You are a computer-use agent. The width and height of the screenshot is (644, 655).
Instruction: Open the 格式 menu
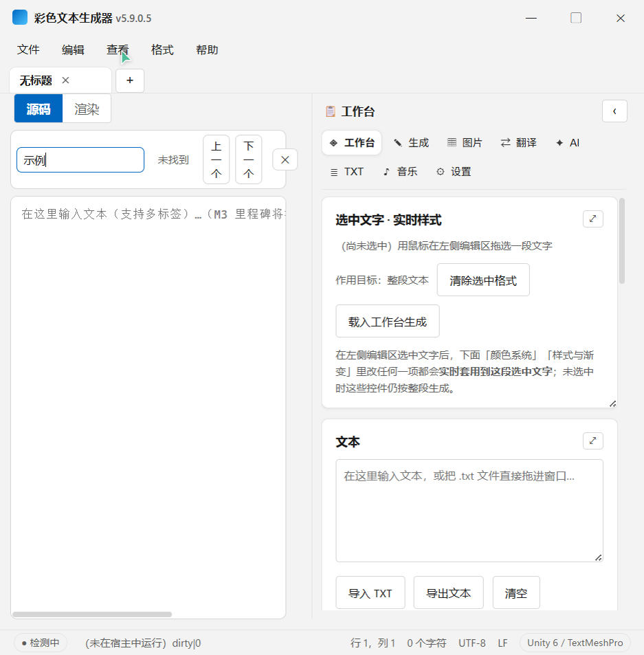(162, 49)
